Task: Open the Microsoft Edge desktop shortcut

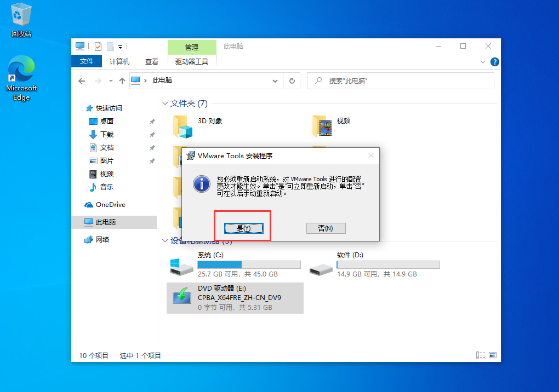Action: [21, 78]
